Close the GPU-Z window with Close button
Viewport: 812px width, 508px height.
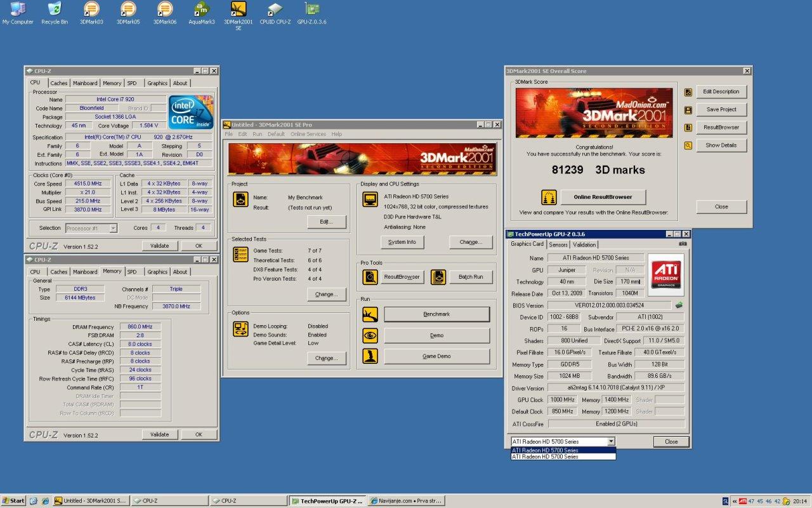click(x=671, y=441)
